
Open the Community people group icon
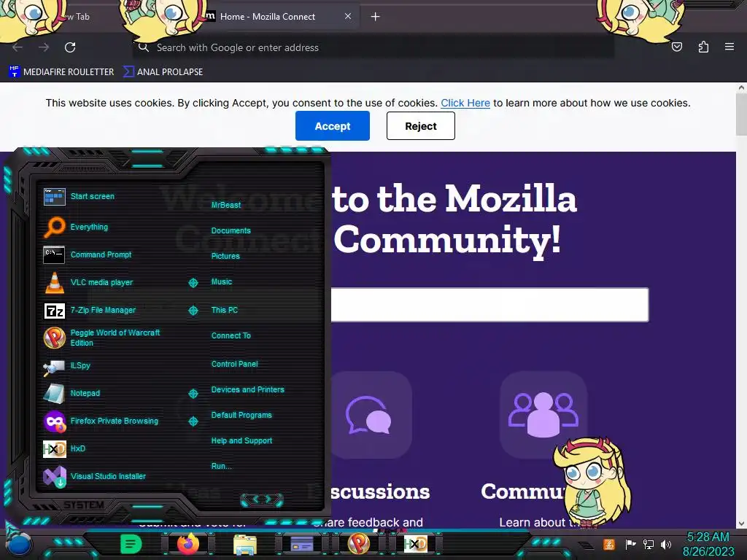tap(543, 415)
